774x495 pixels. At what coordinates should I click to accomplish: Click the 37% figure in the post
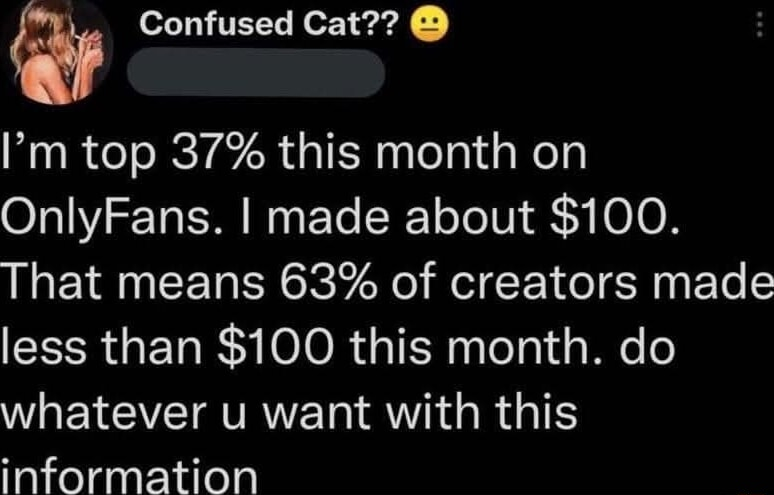[218, 153]
